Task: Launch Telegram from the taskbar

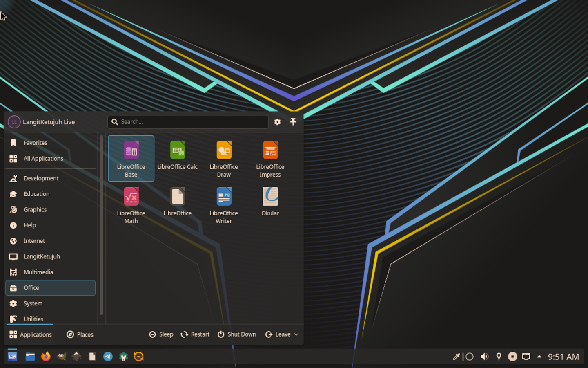Action: (x=108, y=357)
